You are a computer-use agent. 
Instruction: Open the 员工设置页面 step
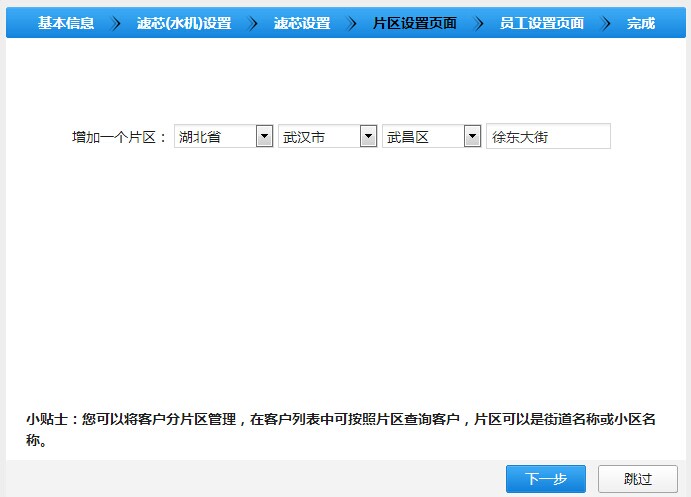coord(541,23)
